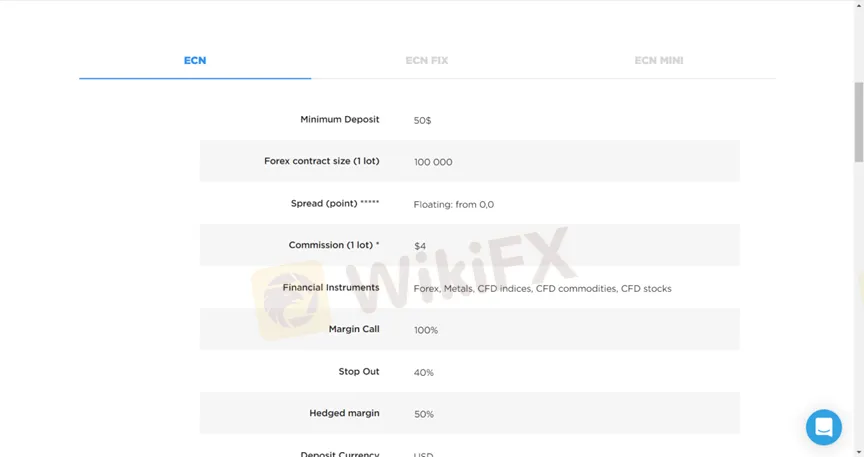The image size is (864, 457).
Task: Click the Spread (point) label
Action: point(334,204)
